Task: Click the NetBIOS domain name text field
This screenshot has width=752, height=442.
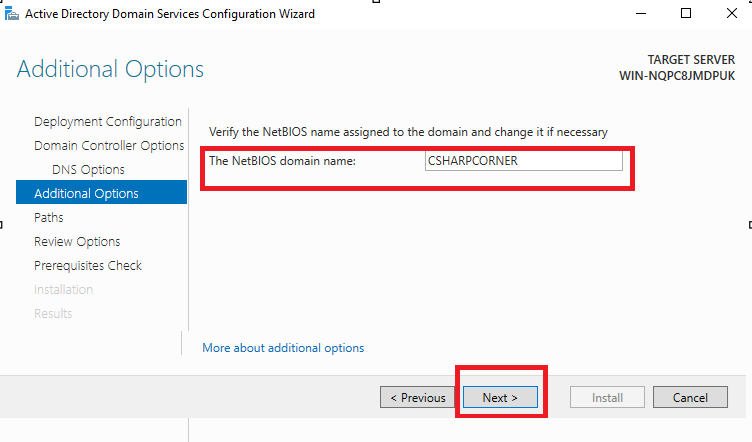Action: (522, 161)
